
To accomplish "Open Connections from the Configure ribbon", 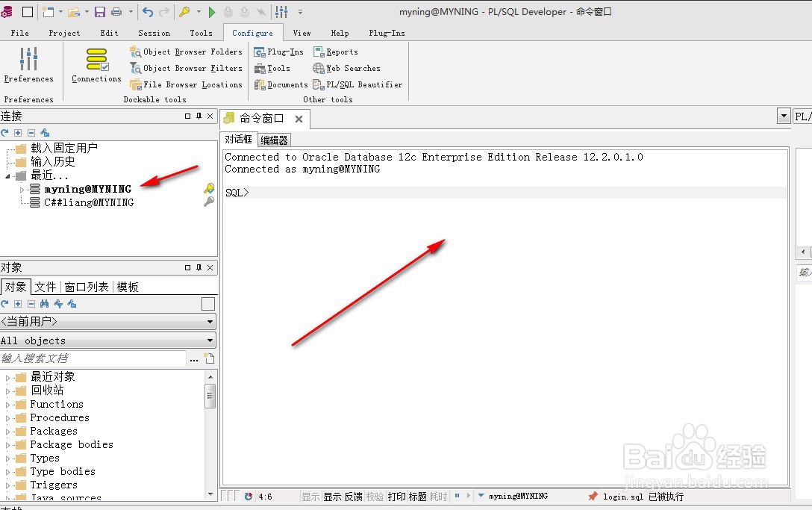I will coord(96,66).
